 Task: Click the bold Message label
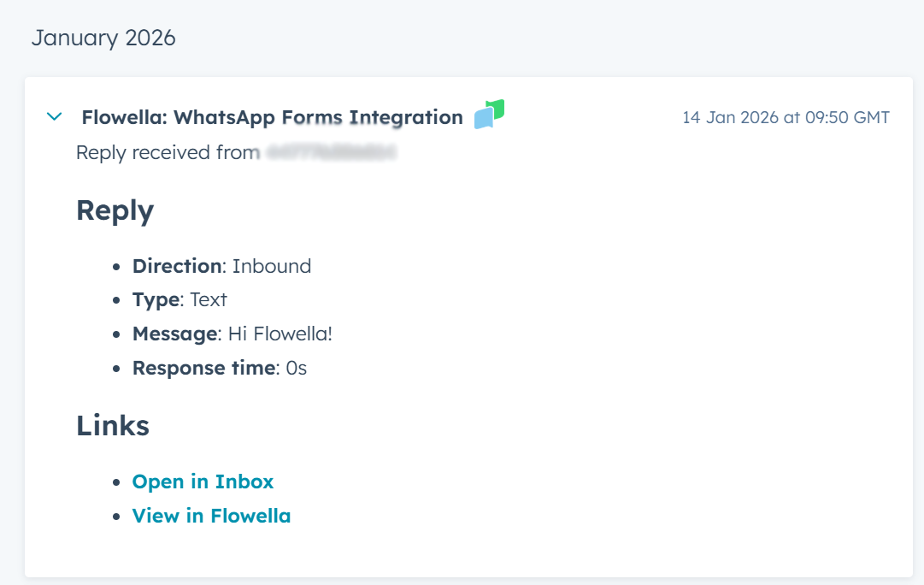click(174, 334)
